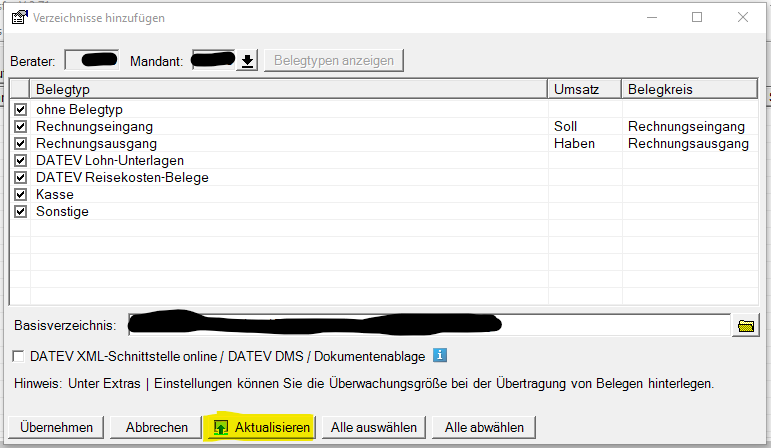Click the Aktualisieren button
Viewport: 771px width, 448px height.
pyautogui.click(x=260, y=427)
